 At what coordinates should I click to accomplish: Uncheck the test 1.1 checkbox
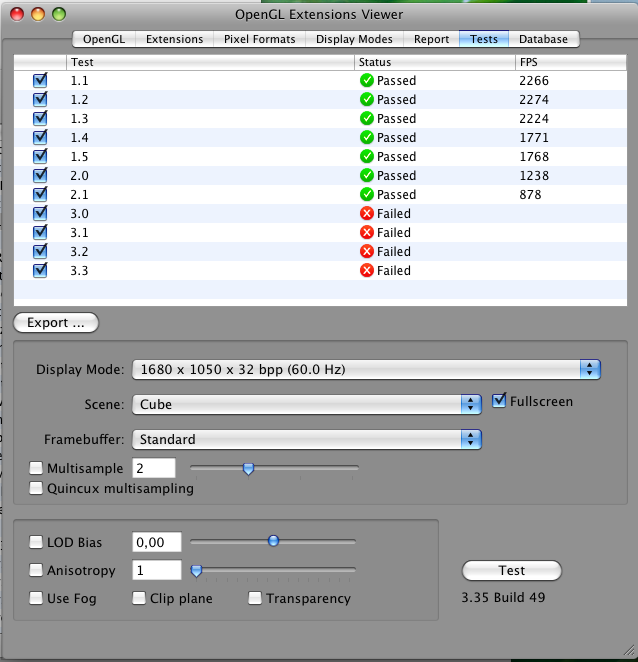40,80
